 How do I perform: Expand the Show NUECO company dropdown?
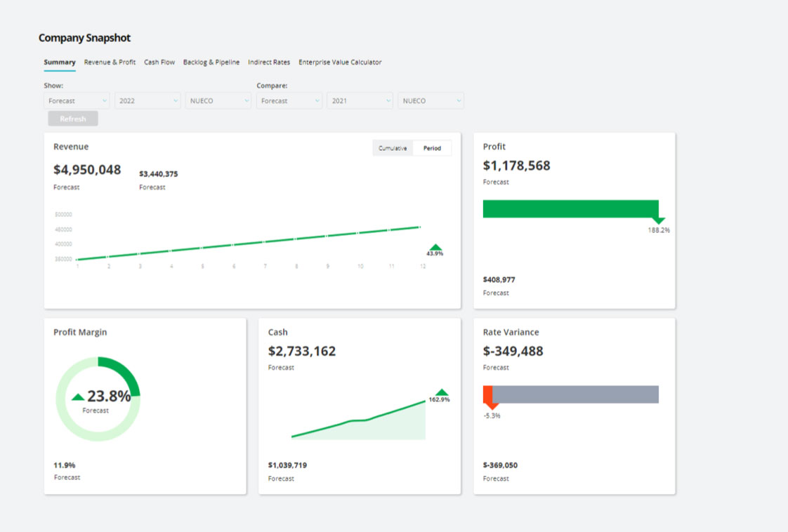click(218, 101)
